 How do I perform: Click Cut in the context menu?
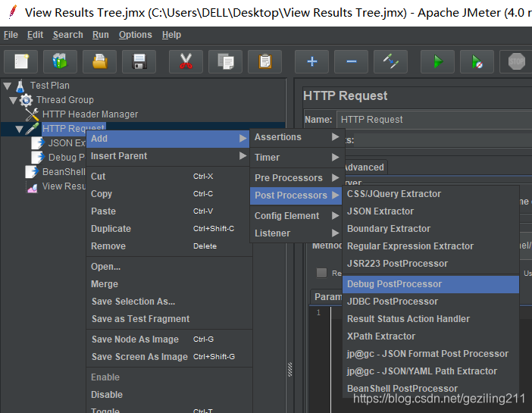169,177
